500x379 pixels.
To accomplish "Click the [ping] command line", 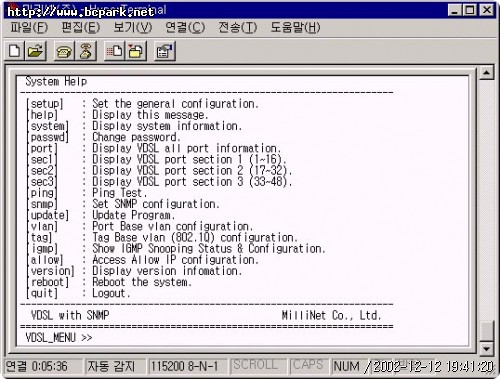I will coord(87,193).
